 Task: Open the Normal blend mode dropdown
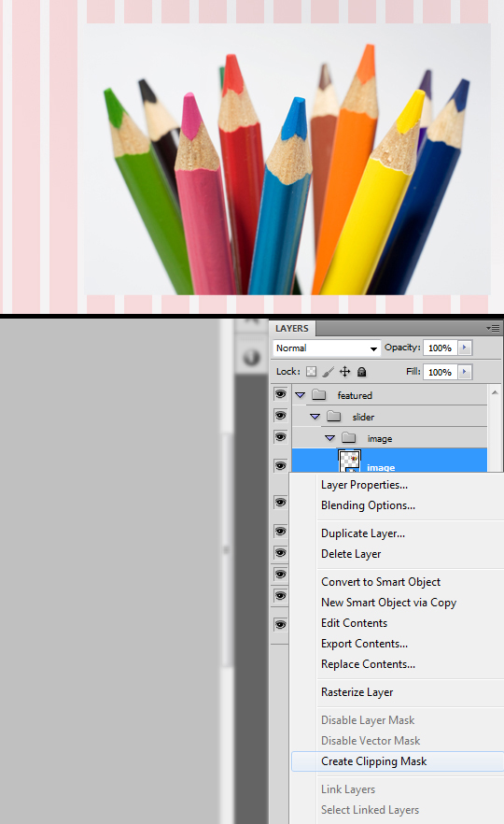327,348
